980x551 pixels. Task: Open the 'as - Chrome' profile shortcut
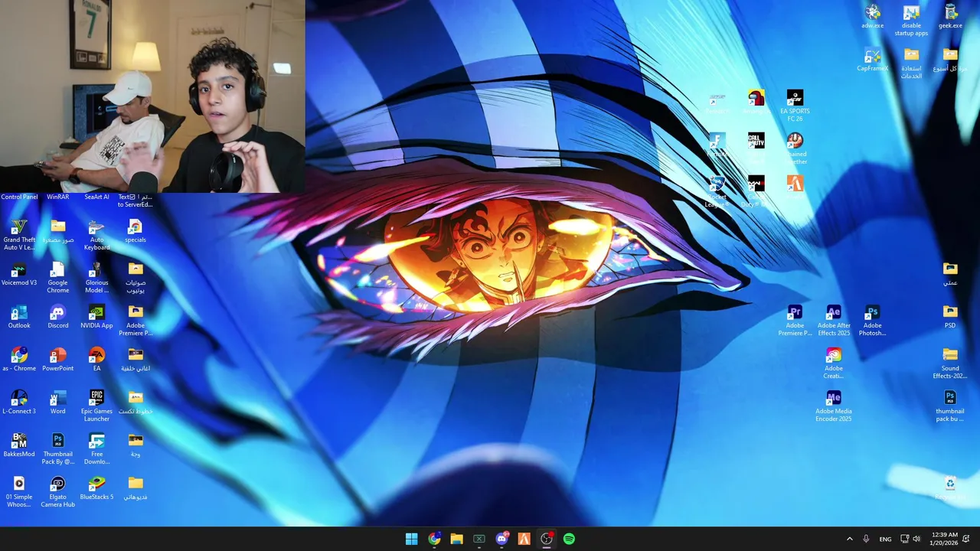(19, 360)
